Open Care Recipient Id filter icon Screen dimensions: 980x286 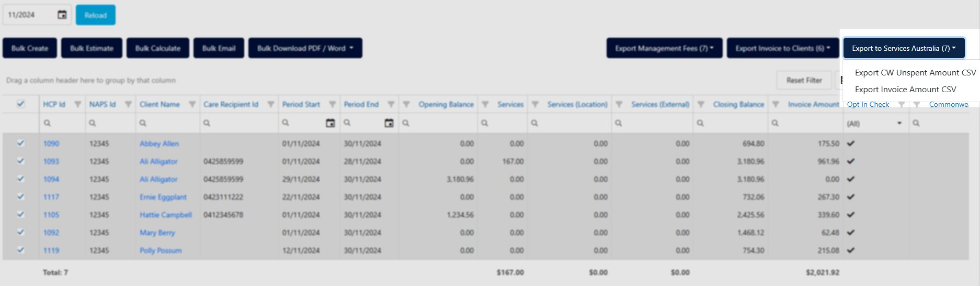tap(271, 104)
